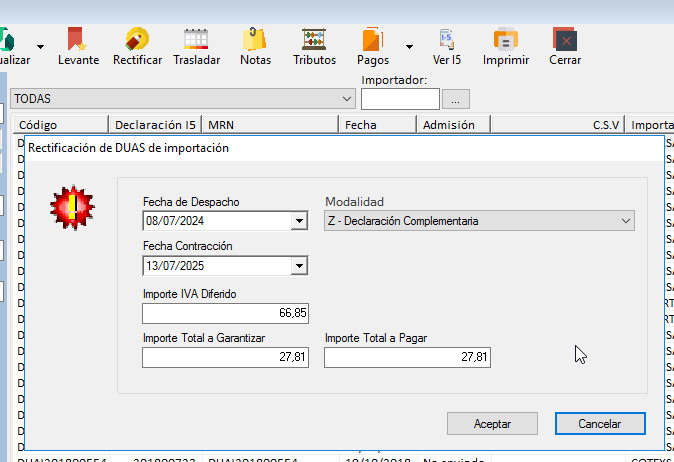Click the Ver I5 document icon
Viewport: 674px width, 462px height.
click(x=446, y=40)
